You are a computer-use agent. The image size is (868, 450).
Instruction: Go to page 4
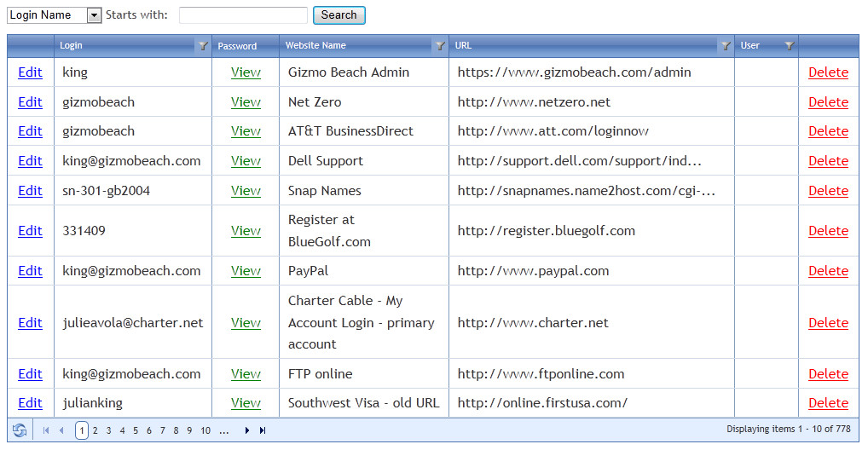[122, 430]
